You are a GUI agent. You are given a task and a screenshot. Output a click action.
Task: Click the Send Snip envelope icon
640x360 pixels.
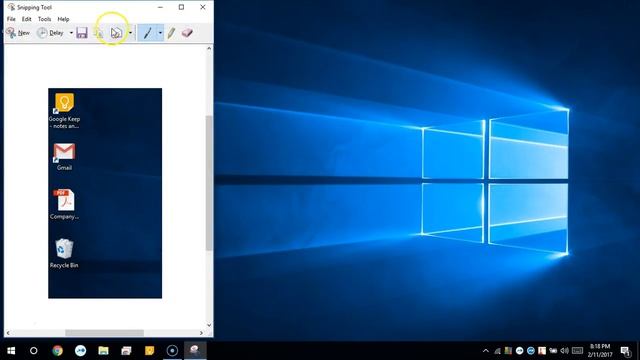(x=116, y=33)
